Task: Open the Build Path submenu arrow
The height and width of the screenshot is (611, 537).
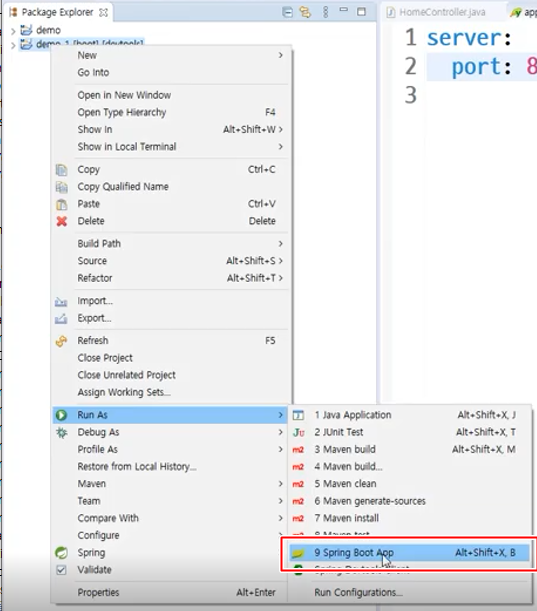Action: 281,244
